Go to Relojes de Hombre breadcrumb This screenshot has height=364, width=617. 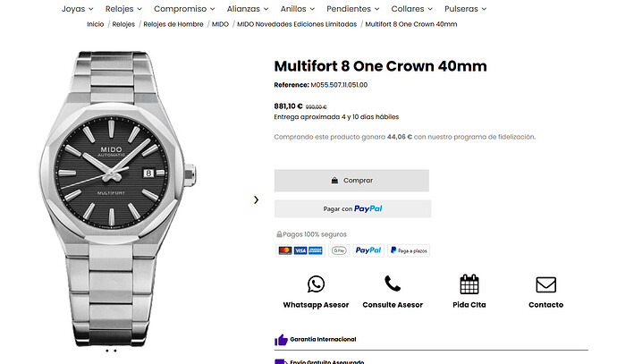coord(173,24)
